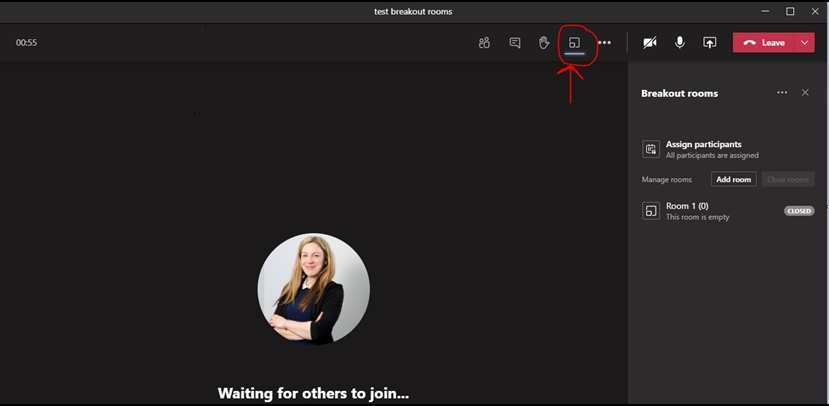Image resolution: width=829 pixels, height=406 pixels.
Task: Click the participant profile picture
Action: tap(313, 289)
